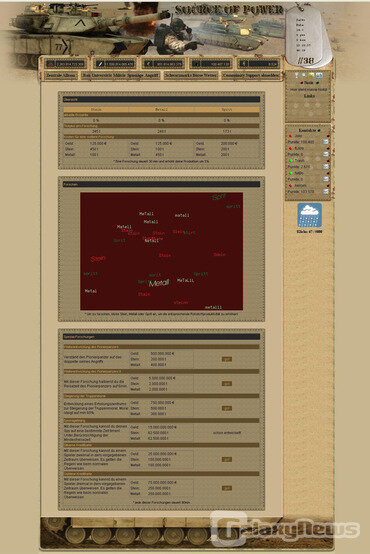Open the Allianz menu link
Viewport: 370px width, 554px height.
point(69,76)
